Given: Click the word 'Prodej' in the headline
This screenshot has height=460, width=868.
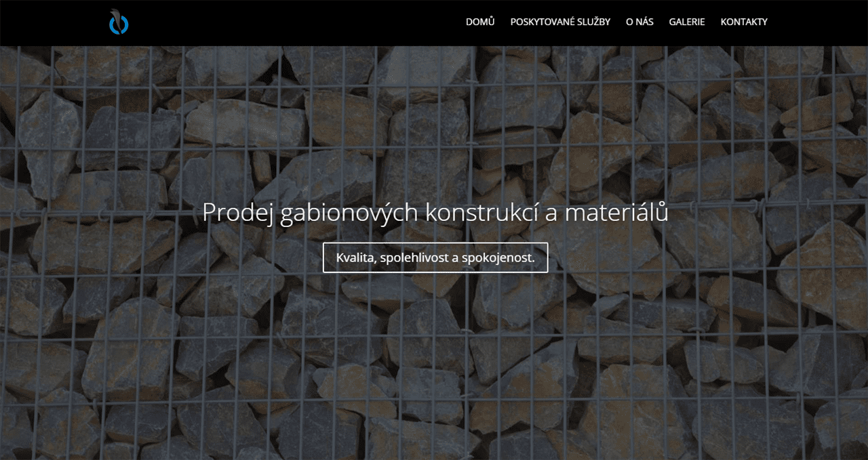Looking at the screenshot, I should pyautogui.click(x=237, y=213).
